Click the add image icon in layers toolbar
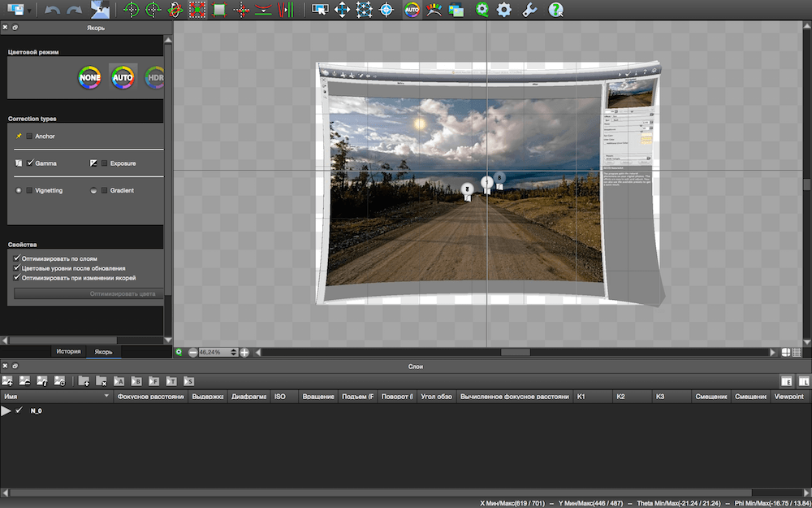Screen dimensions: 812x508 (x=6, y=380)
